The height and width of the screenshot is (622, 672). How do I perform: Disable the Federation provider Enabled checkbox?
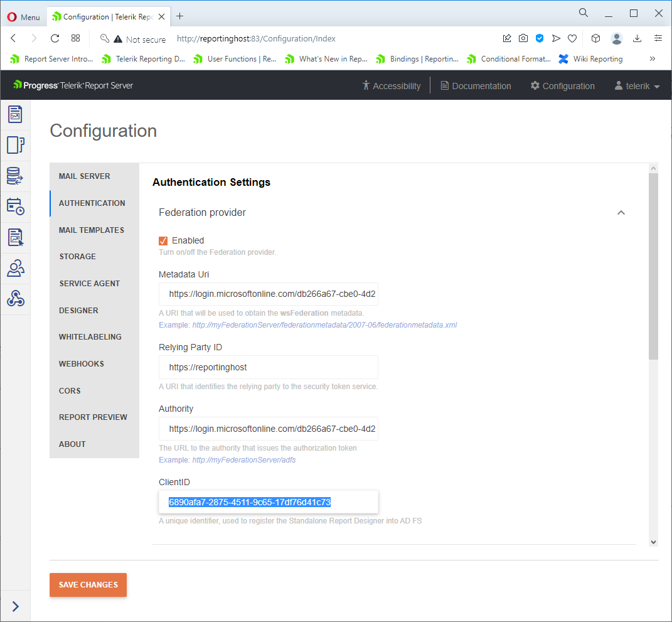point(163,240)
